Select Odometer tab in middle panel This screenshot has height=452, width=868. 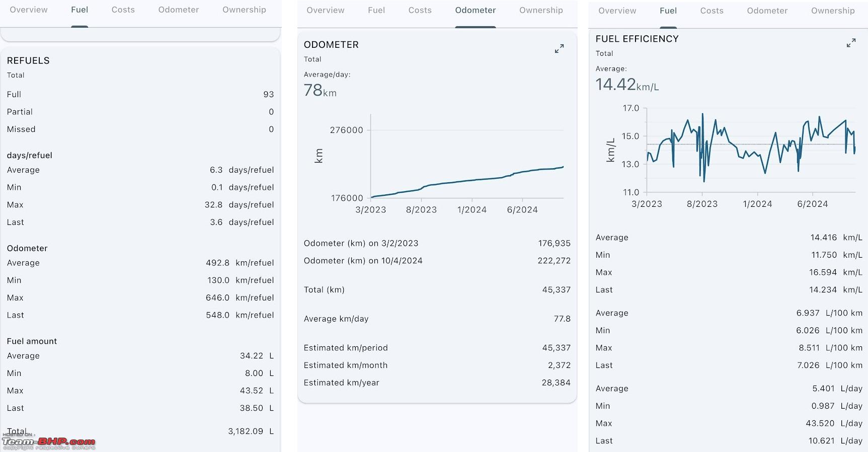coord(476,10)
